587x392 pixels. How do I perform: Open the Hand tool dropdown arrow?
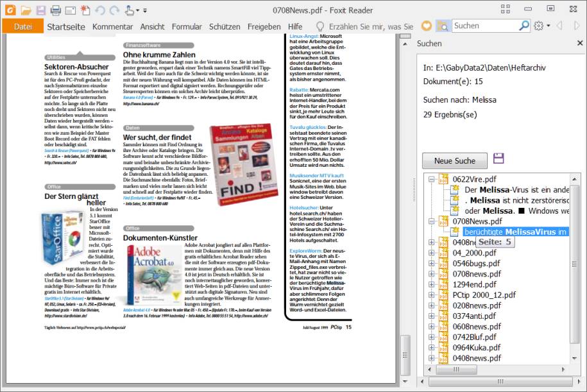[139, 10]
